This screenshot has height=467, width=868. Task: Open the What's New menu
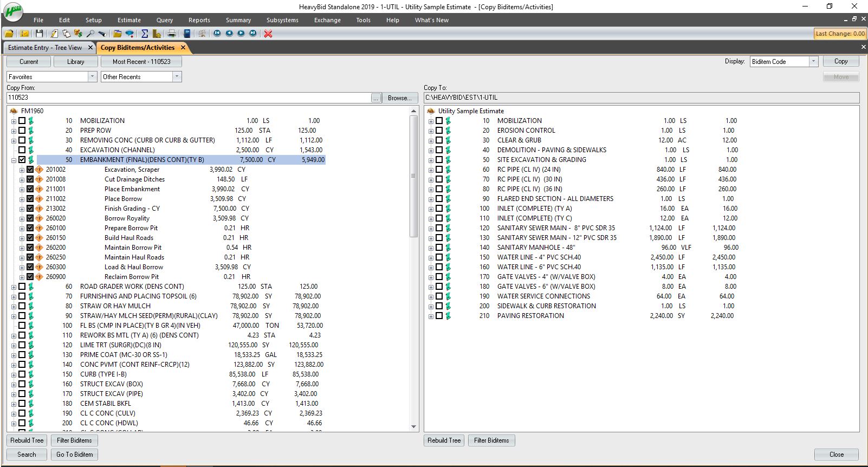(x=432, y=20)
